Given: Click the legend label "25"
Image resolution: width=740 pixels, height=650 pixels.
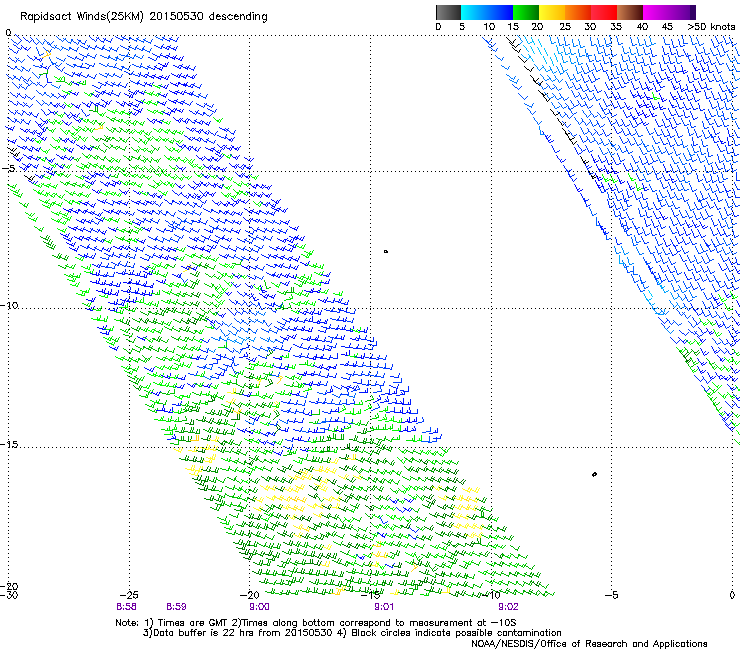Looking at the screenshot, I should tap(565, 27).
